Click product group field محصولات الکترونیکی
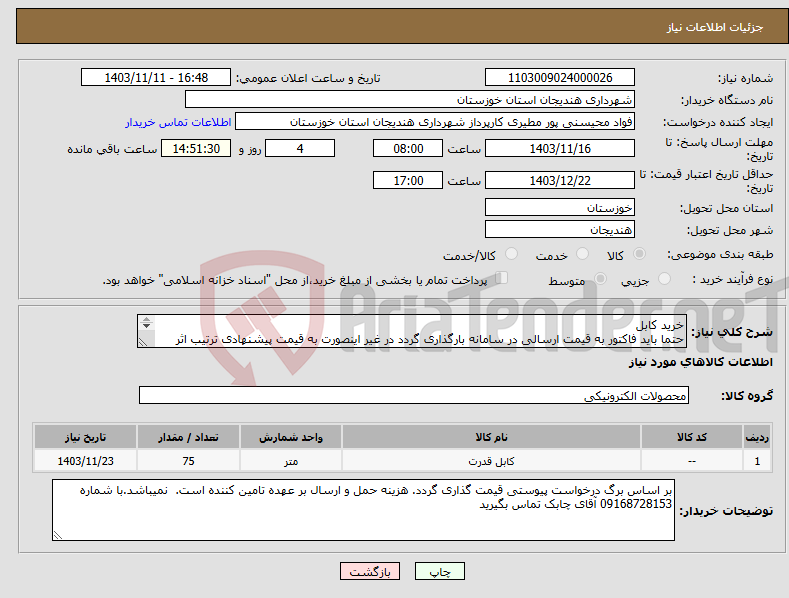This screenshot has height=598, width=789. click(x=414, y=396)
